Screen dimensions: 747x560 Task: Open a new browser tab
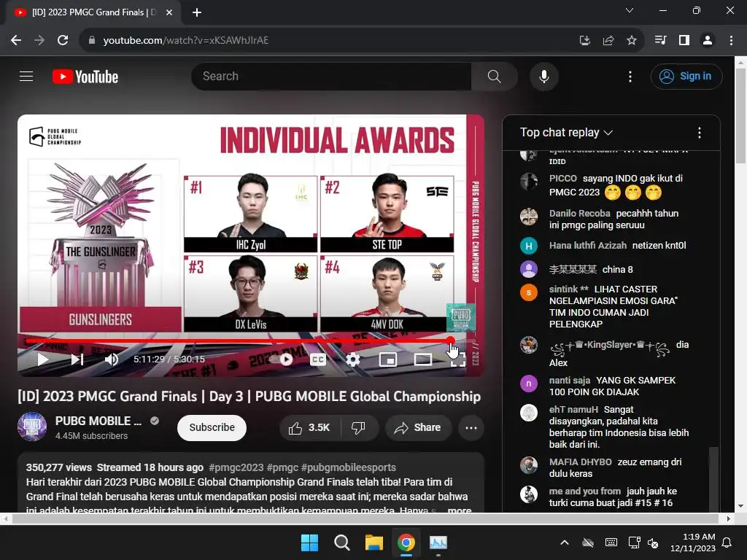197,12
